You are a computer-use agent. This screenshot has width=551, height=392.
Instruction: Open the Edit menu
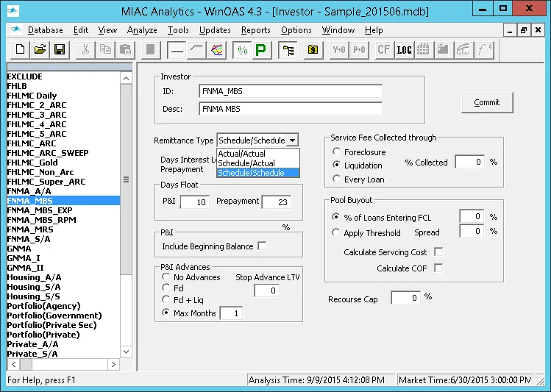pos(81,30)
